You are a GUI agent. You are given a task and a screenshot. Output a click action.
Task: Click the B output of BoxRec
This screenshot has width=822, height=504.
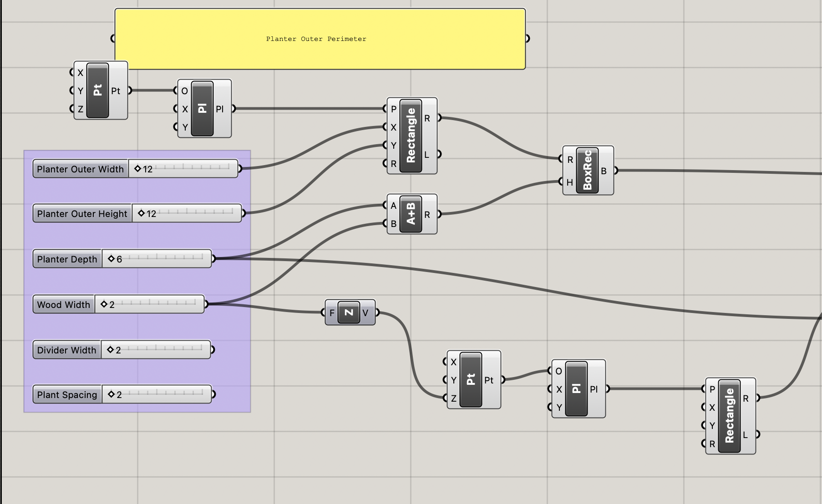(x=604, y=171)
